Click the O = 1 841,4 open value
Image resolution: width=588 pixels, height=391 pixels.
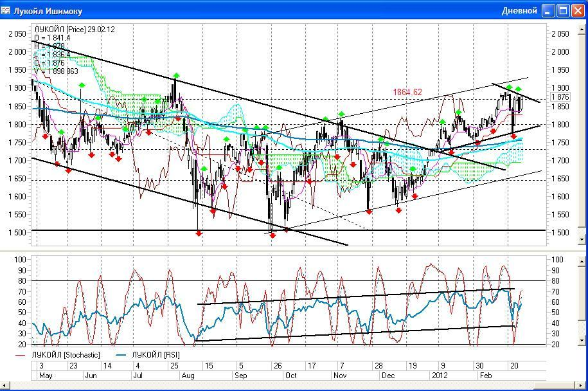52,37
